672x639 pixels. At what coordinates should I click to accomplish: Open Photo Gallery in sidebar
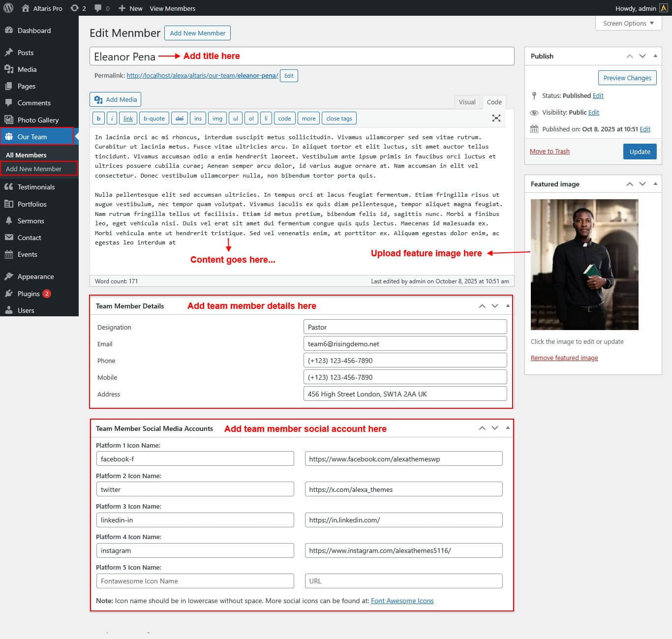tap(38, 120)
